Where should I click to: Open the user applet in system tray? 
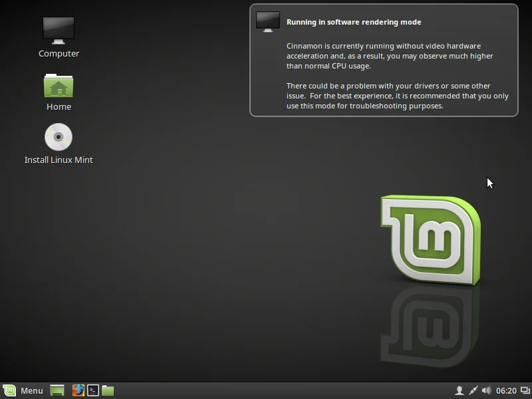coord(460,390)
